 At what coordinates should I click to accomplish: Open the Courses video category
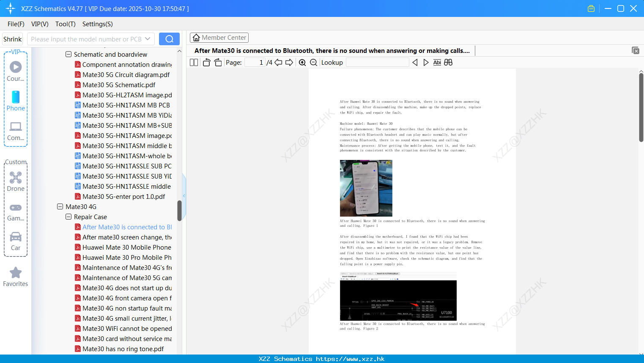point(16,71)
